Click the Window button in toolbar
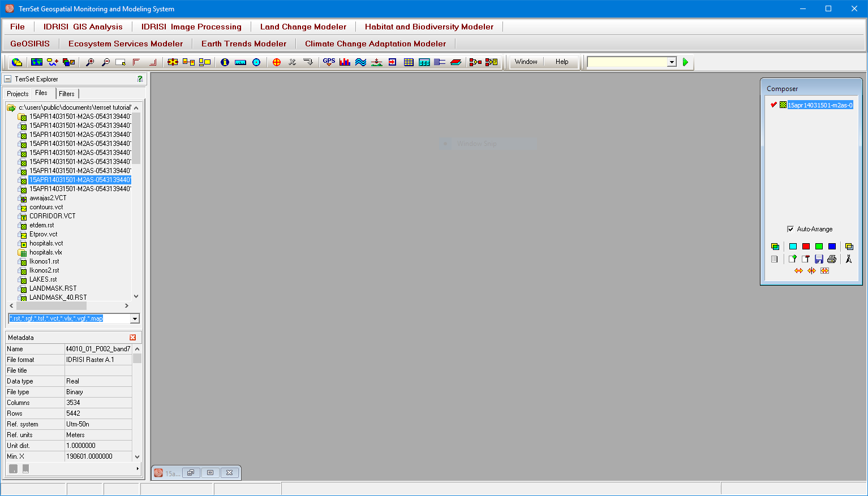This screenshot has width=868, height=496. pyautogui.click(x=526, y=62)
